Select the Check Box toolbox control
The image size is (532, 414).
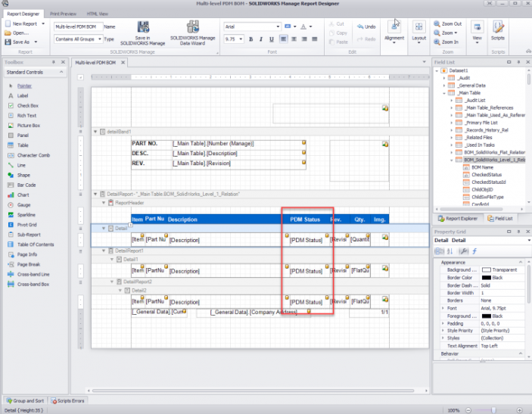pyautogui.click(x=28, y=105)
